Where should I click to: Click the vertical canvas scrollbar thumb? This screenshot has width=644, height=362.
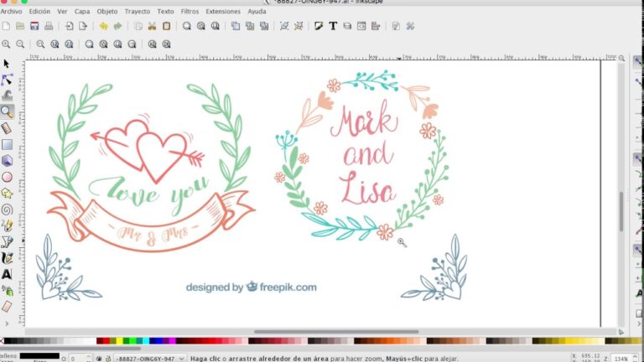click(x=621, y=211)
